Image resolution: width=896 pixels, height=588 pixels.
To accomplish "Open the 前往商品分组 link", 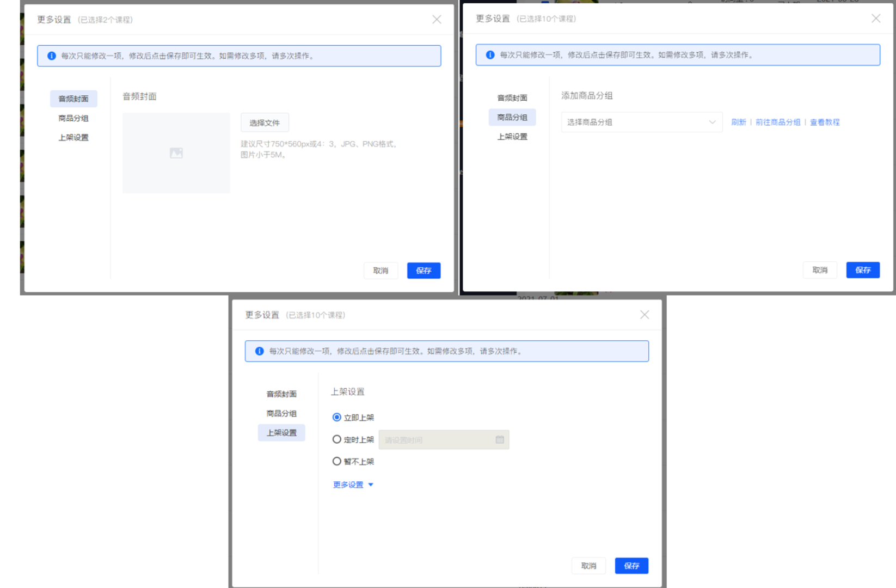I will click(778, 122).
